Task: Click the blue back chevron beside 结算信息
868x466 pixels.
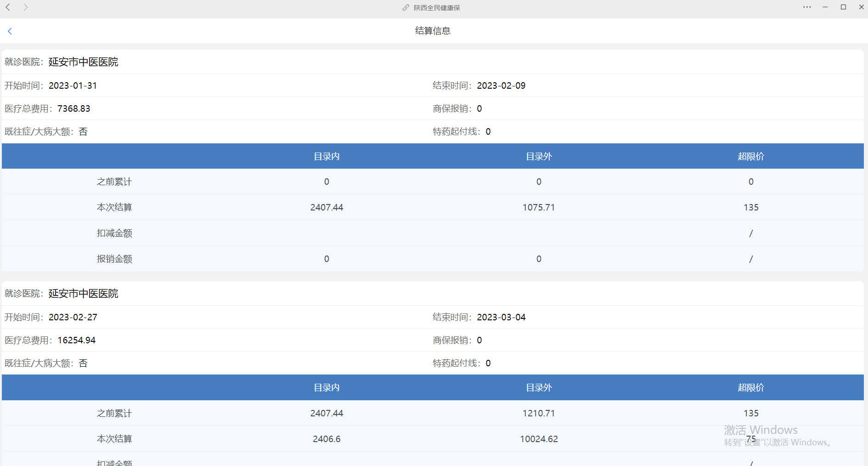Action: coord(10,31)
